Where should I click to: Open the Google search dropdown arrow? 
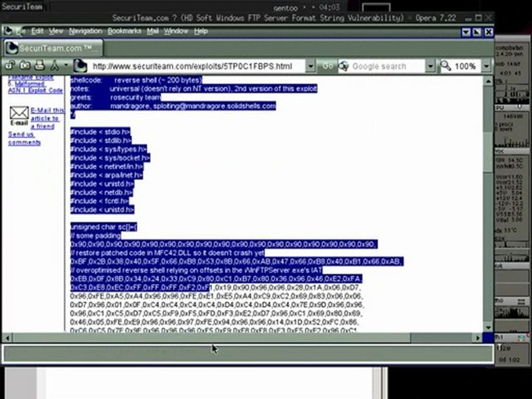point(430,66)
